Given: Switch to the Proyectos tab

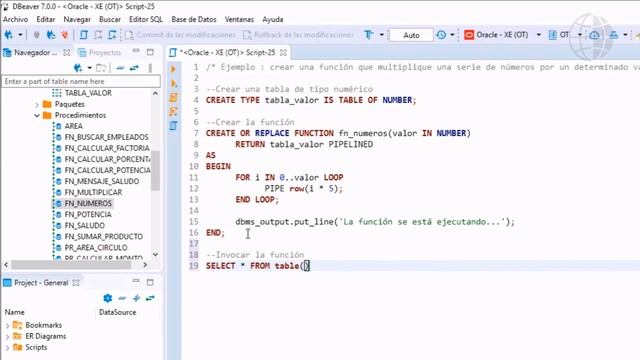Looking at the screenshot, I should pyautogui.click(x=100, y=52).
